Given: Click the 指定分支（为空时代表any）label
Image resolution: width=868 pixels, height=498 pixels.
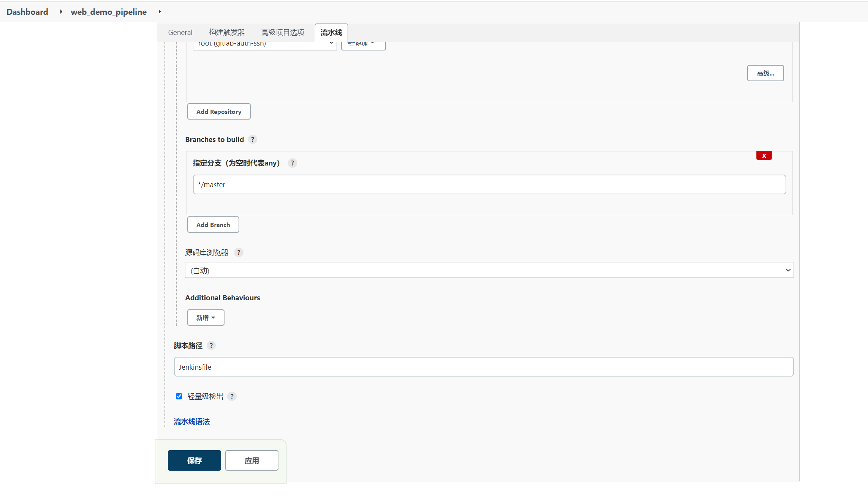Looking at the screenshot, I should click(x=236, y=163).
